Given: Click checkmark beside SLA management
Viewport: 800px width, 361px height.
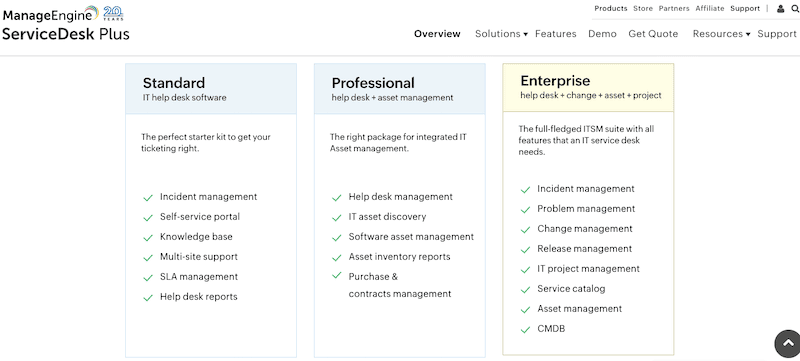Looking at the screenshot, I should click(148, 277).
